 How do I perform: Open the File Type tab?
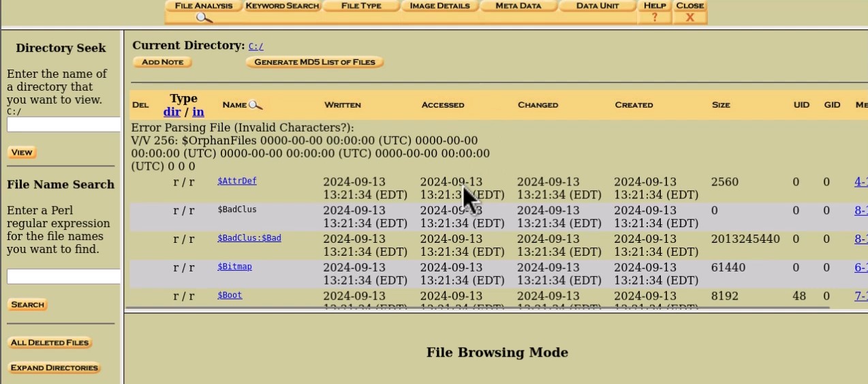coord(361,5)
